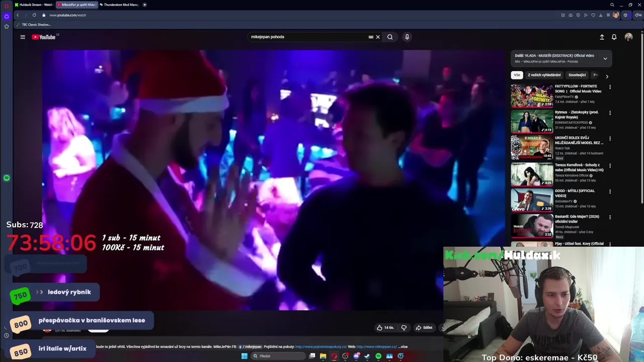Open the Opera AI assistant button
The height and width of the screenshot is (362, 644).
point(638,15)
